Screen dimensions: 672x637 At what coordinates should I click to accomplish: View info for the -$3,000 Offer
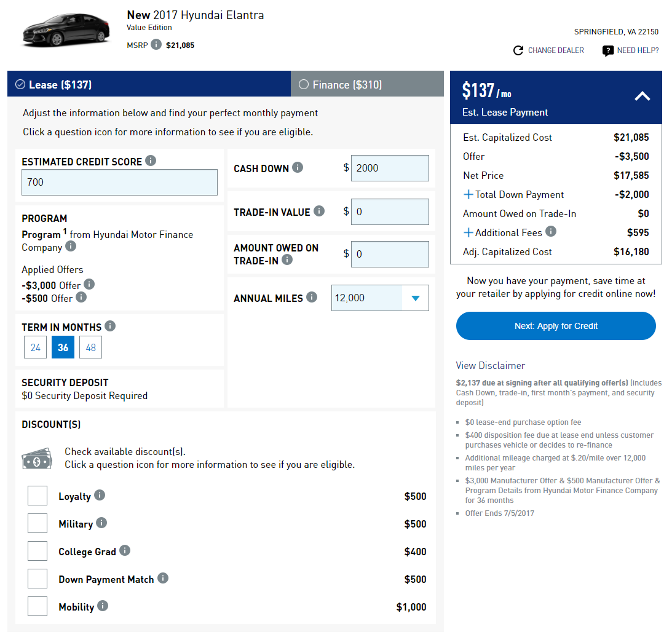(x=89, y=284)
